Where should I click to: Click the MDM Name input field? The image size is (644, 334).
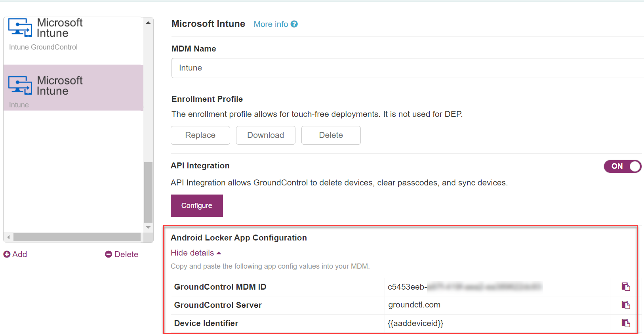tap(408, 68)
